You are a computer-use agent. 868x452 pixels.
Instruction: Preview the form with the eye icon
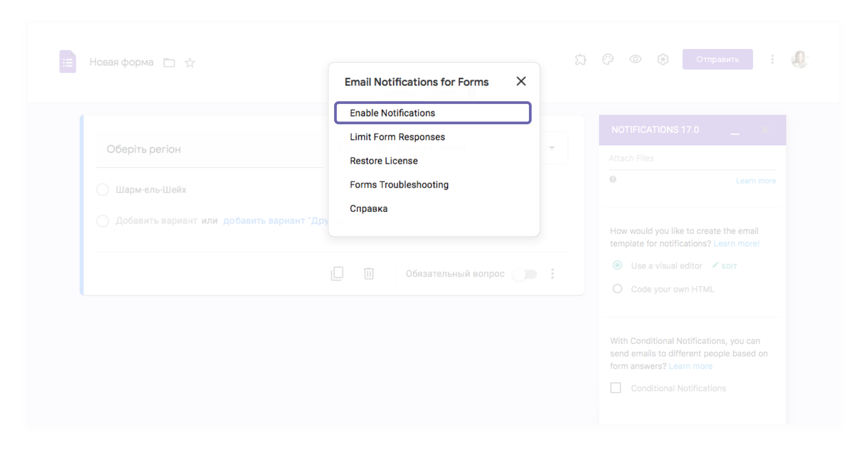tap(635, 59)
